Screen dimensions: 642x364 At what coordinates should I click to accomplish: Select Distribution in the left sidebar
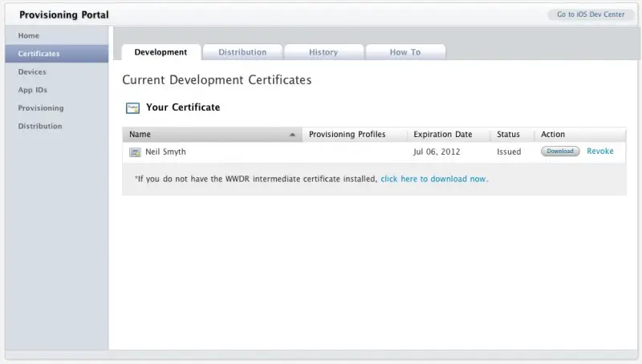click(x=40, y=126)
